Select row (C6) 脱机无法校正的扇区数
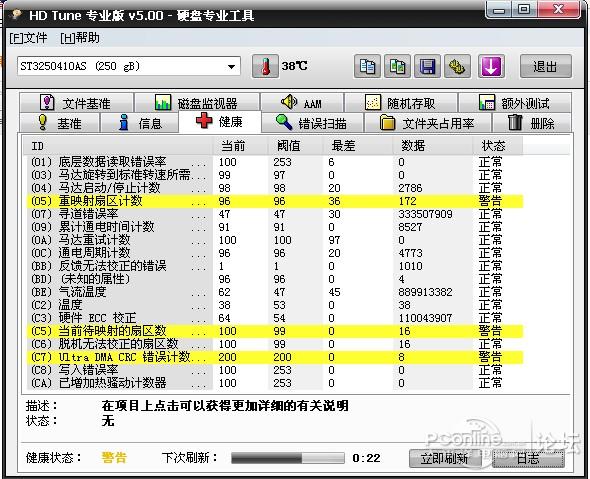Image resolution: width=590 pixels, height=479 pixels. 275,344
